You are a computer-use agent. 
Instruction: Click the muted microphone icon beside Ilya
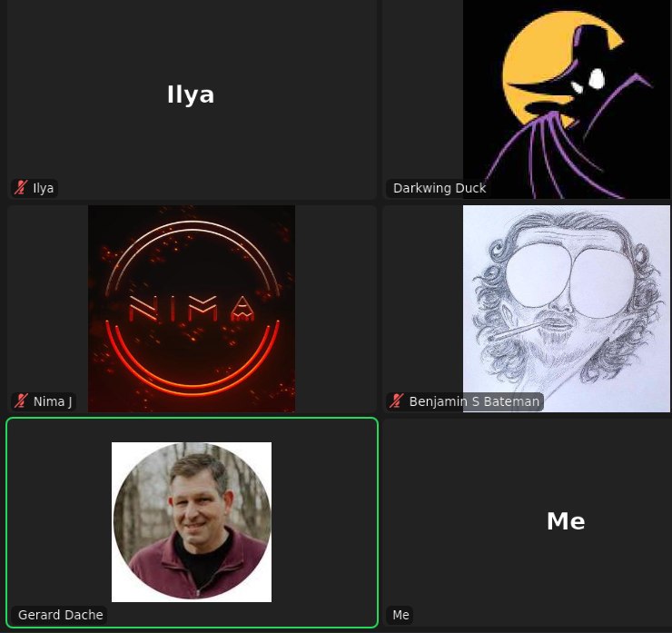[x=20, y=188]
